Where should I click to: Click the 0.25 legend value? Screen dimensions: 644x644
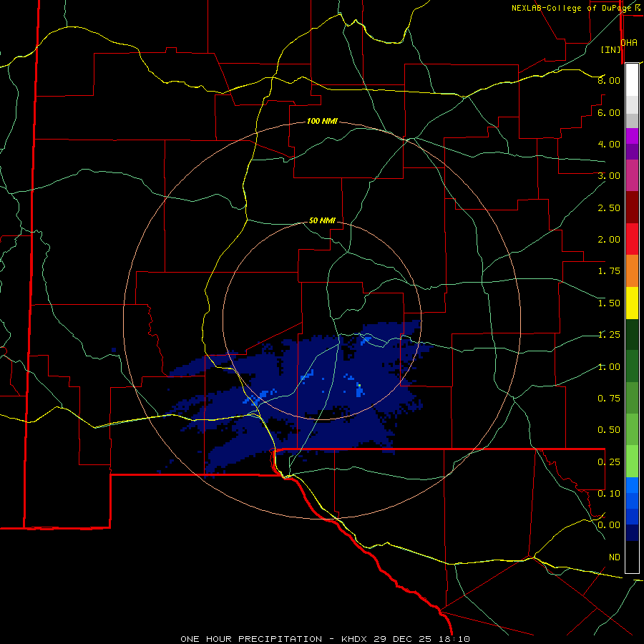(609, 462)
